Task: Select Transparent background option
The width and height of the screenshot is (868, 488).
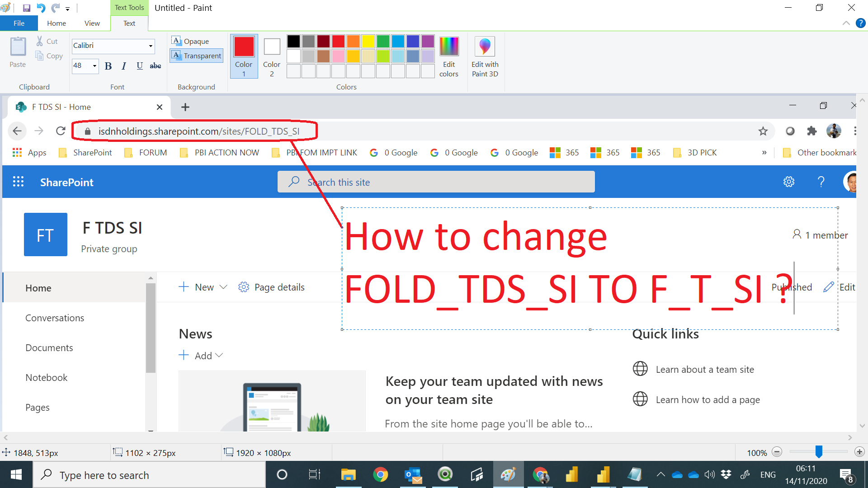Action: (197, 56)
